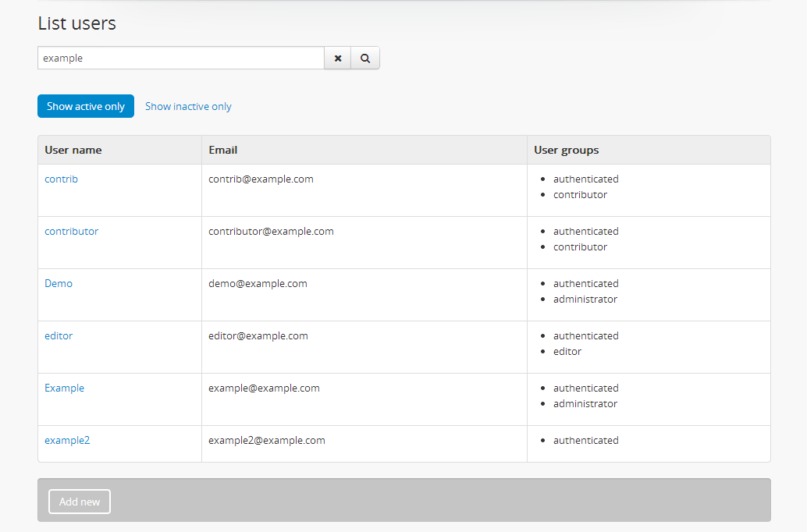The height and width of the screenshot is (532, 807).
Task: Click the clear search (x) icon
Action: 338,59
